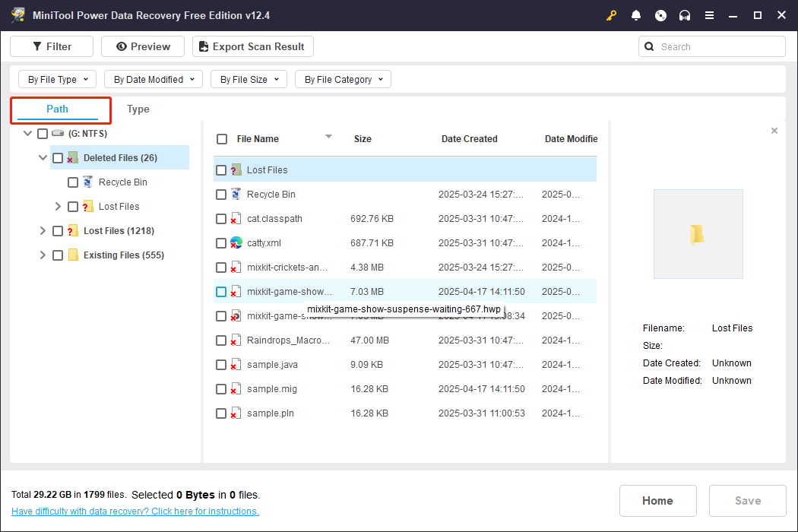The image size is (798, 532).
Task: Click the sample.mig file icon
Action: click(x=236, y=389)
